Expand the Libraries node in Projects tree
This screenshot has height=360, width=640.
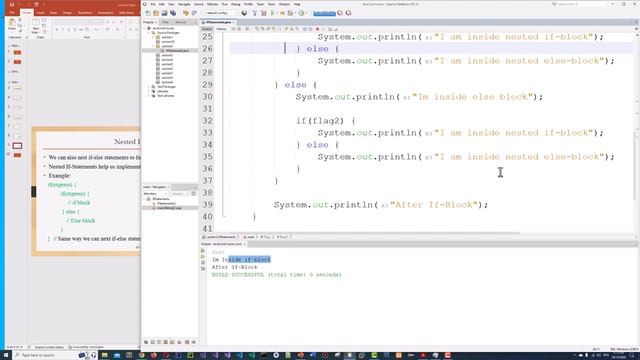[149, 91]
